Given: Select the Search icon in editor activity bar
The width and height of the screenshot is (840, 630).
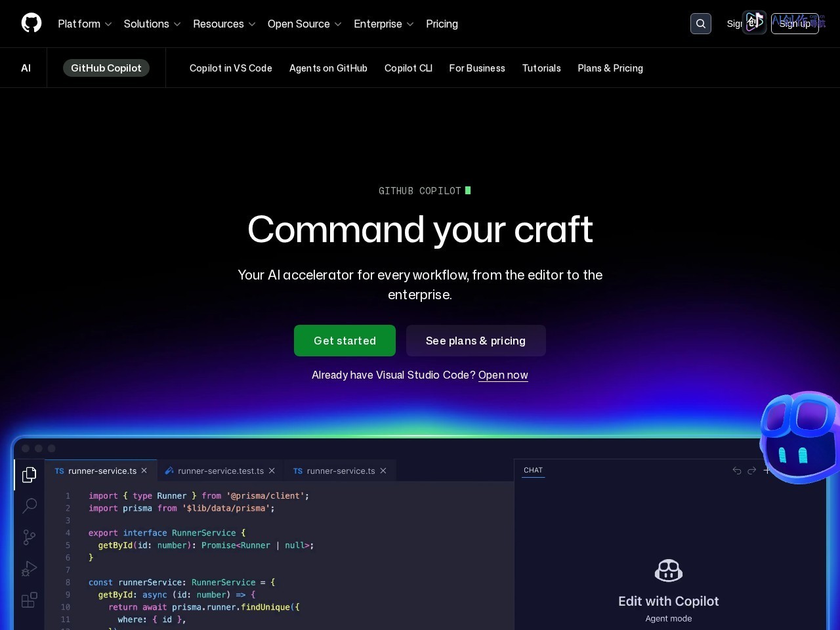Looking at the screenshot, I should (x=30, y=505).
